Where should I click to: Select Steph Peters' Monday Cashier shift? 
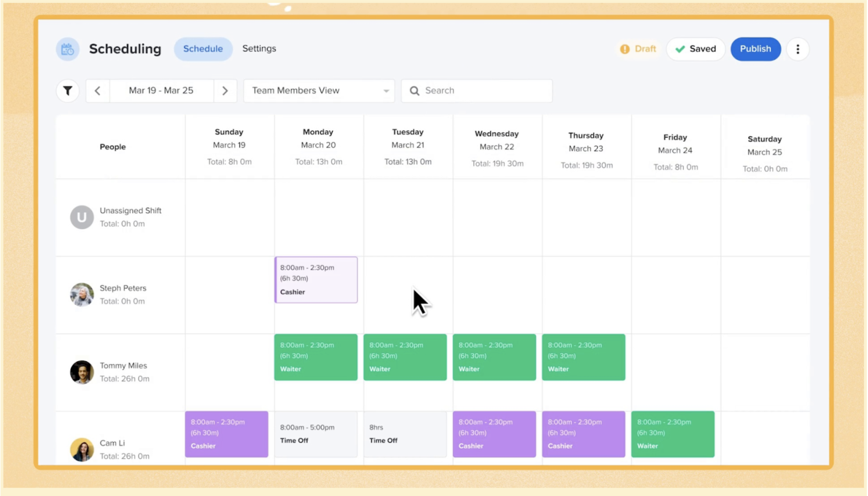click(316, 279)
